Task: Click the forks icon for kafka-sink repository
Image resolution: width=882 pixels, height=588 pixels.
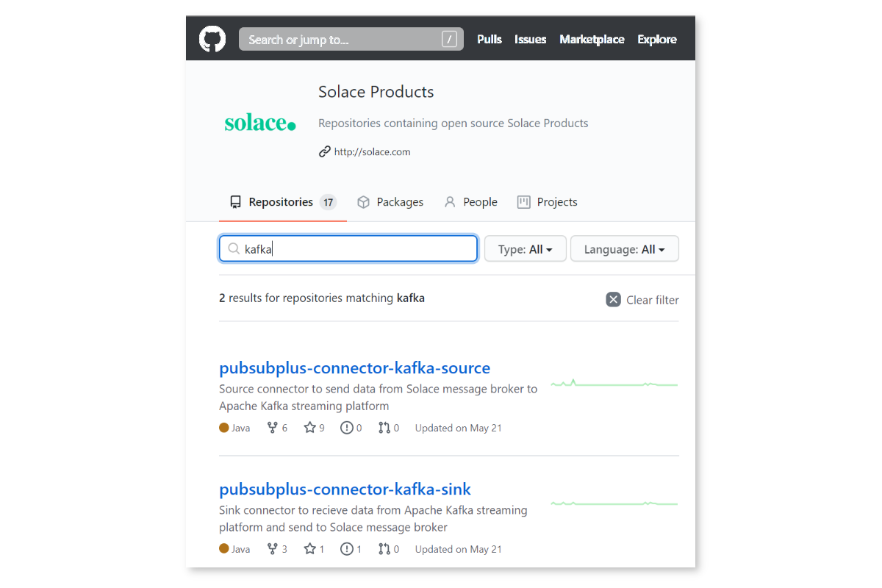Action: pos(272,549)
